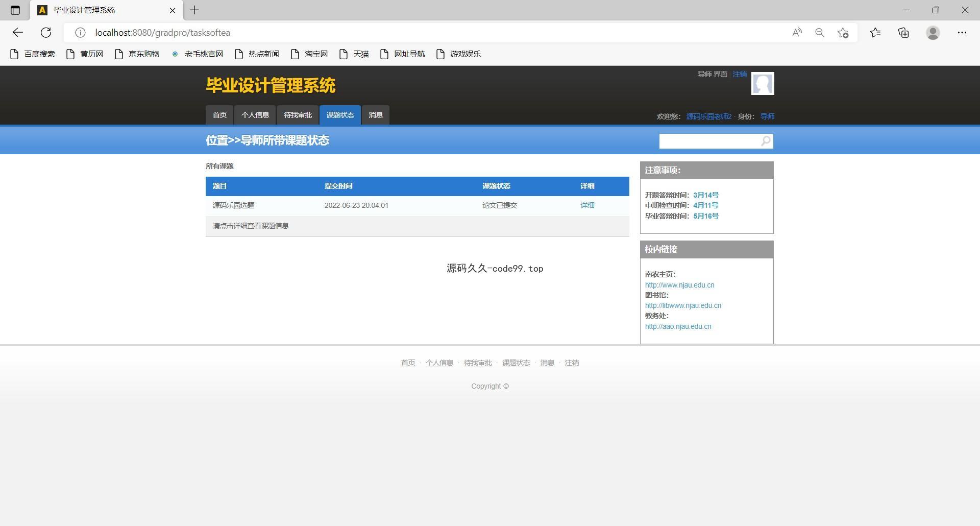Viewport: 980px width, 526px height.
Task: Restore down the browser window
Action: pyautogui.click(x=936, y=10)
